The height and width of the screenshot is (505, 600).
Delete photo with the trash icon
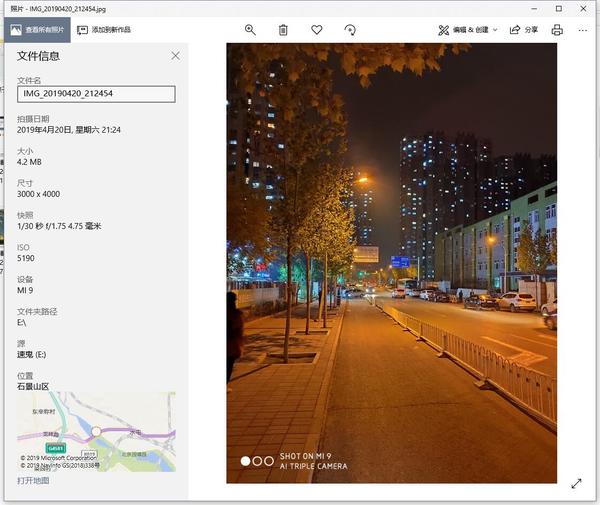(x=283, y=30)
